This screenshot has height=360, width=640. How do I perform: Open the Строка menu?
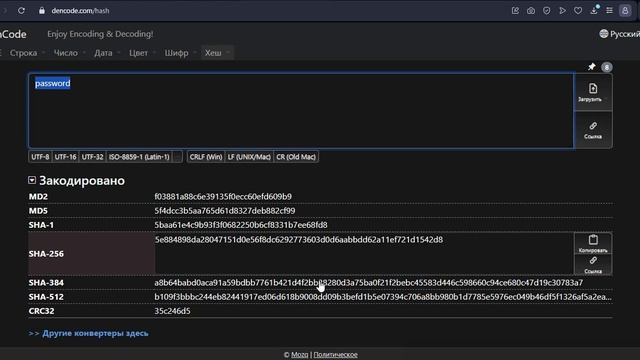click(27, 53)
